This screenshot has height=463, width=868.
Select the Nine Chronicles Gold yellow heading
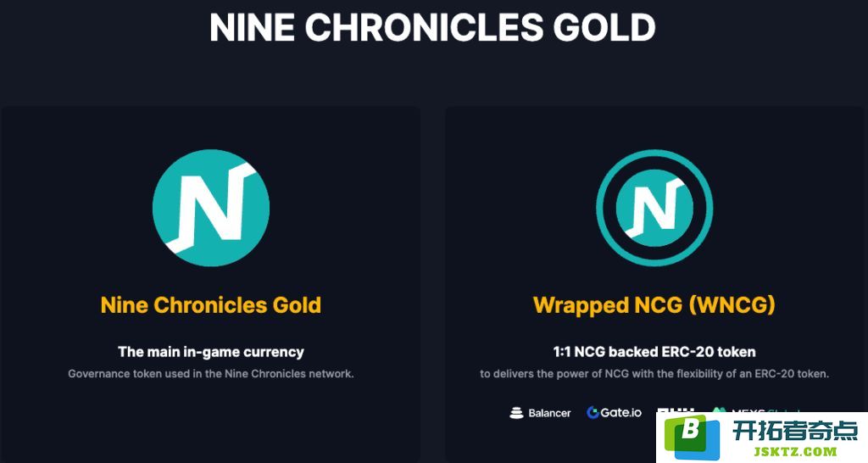click(211, 305)
